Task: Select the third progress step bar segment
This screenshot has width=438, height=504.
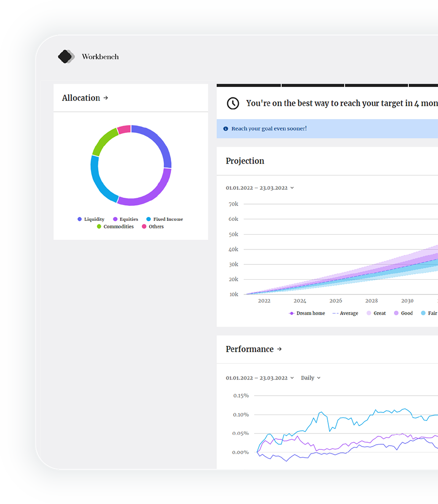Action: pyautogui.click(x=376, y=85)
